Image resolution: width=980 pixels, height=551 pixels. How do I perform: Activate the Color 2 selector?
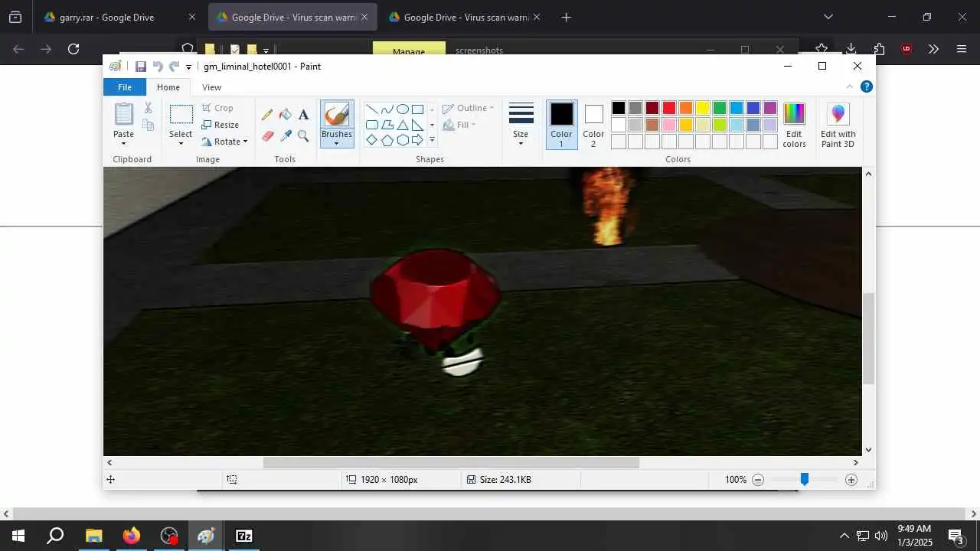pyautogui.click(x=593, y=126)
